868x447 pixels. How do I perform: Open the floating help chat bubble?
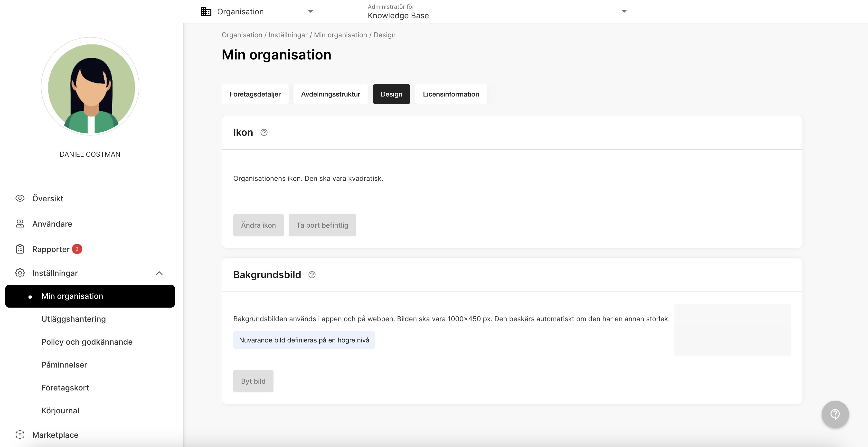(x=835, y=414)
